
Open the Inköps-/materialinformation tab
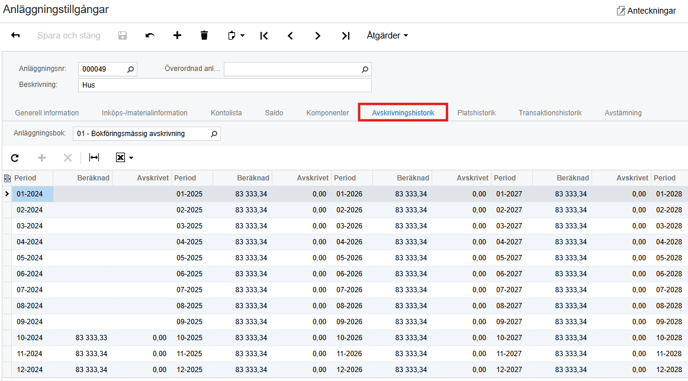coord(144,113)
